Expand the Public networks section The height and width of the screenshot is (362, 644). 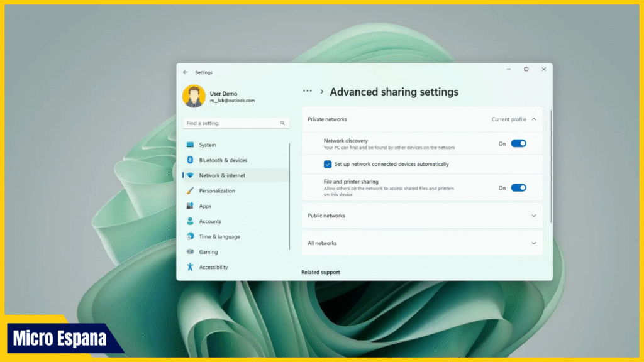(x=534, y=216)
